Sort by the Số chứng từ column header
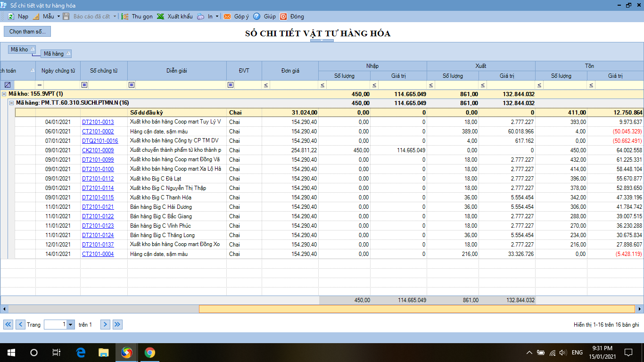This screenshot has height=362, width=644. click(104, 71)
